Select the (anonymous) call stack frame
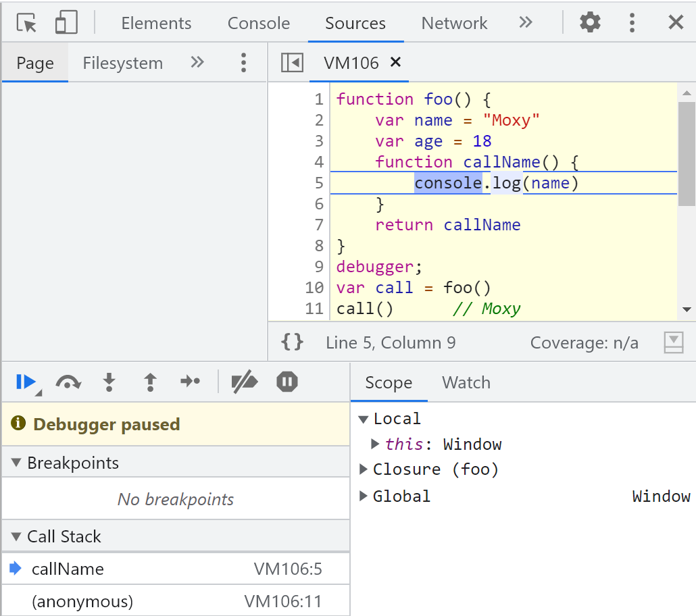 point(82,601)
